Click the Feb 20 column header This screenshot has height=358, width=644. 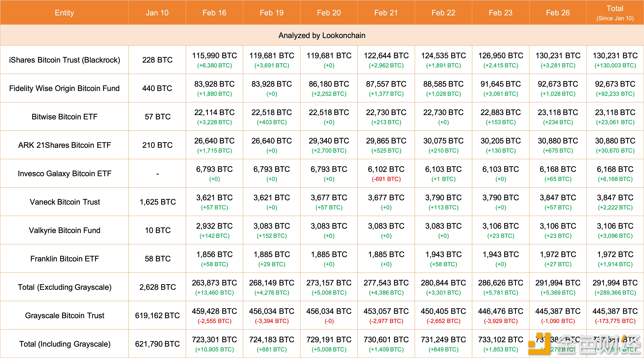(329, 13)
